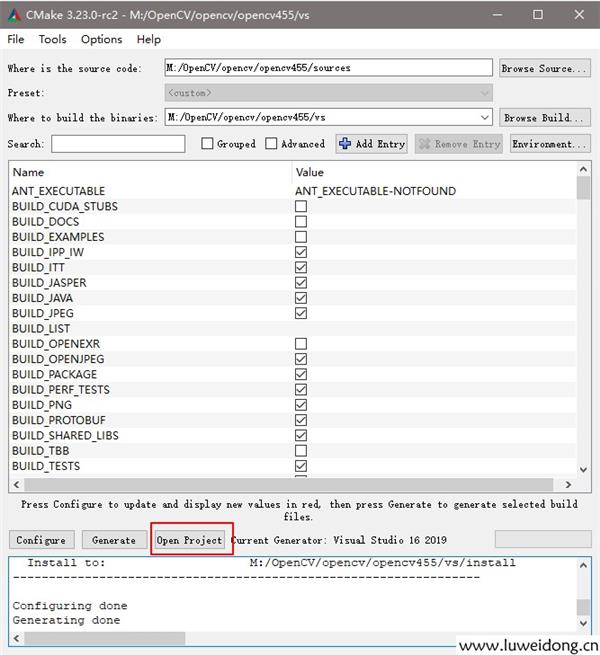This screenshot has height=655, width=600.
Task: Click the CMake logo icon in title bar
Action: click(x=13, y=14)
